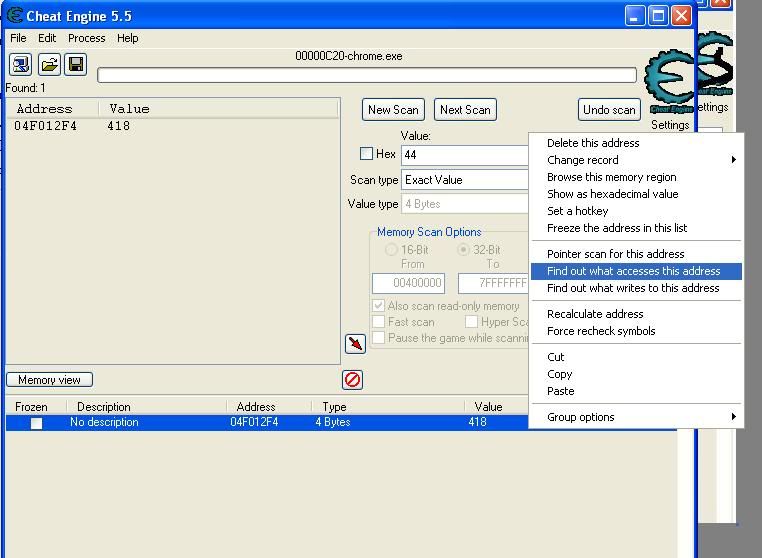Viewport: 762px width, 558px height.
Task: Click the Value input field containing 44
Action: tap(465, 155)
